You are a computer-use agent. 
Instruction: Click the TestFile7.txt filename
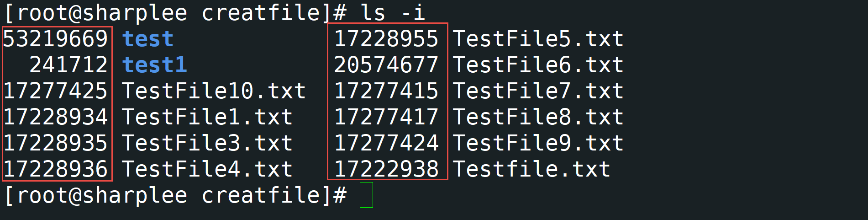tap(537, 91)
